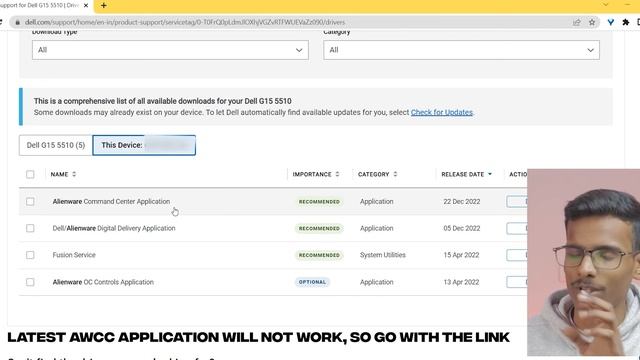Click action button for OC Controls Application

coord(517,282)
